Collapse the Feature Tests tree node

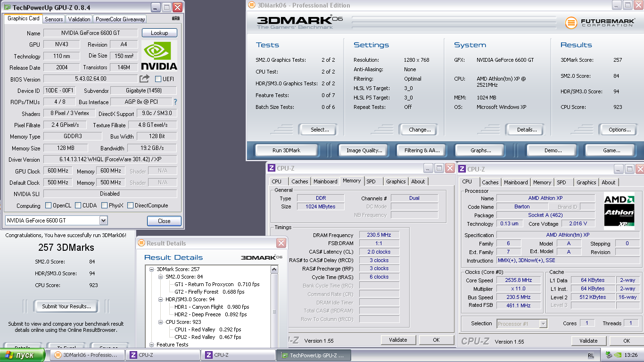tap(152, 345)
